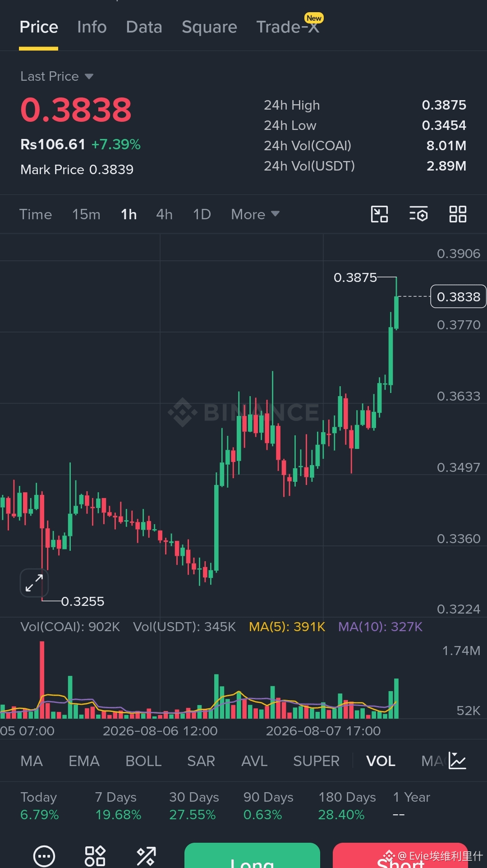487x868 pixels.
Task: Tap the Today 6.79% performance
Action: click(x=39, y=806)
